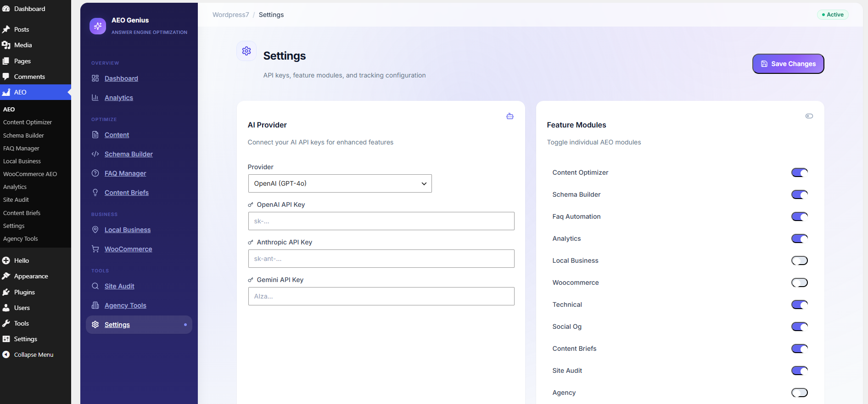
Task: Turn off the Site Audit module toggle
Action: (x=800, y=371)
